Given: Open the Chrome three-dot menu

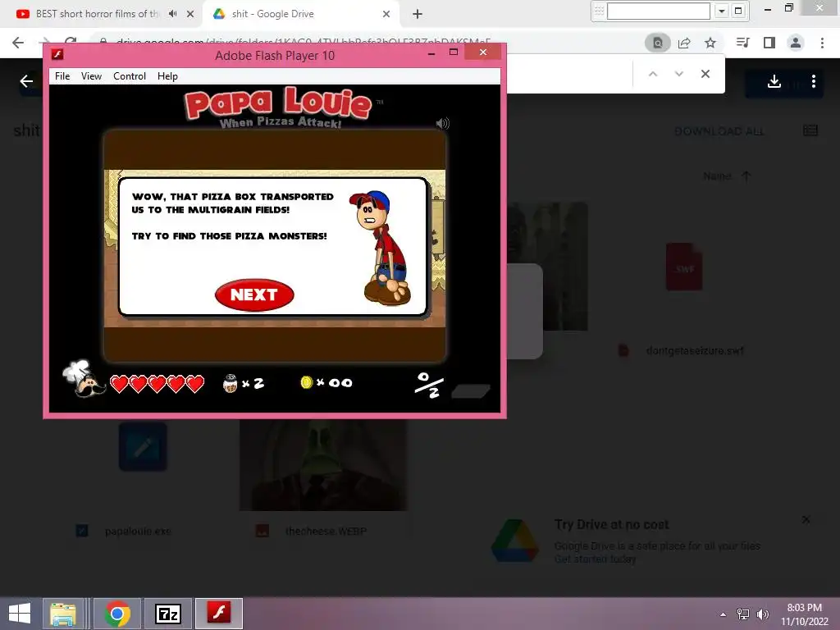Looking at the screenshot, I should click(x=822, y=43).
